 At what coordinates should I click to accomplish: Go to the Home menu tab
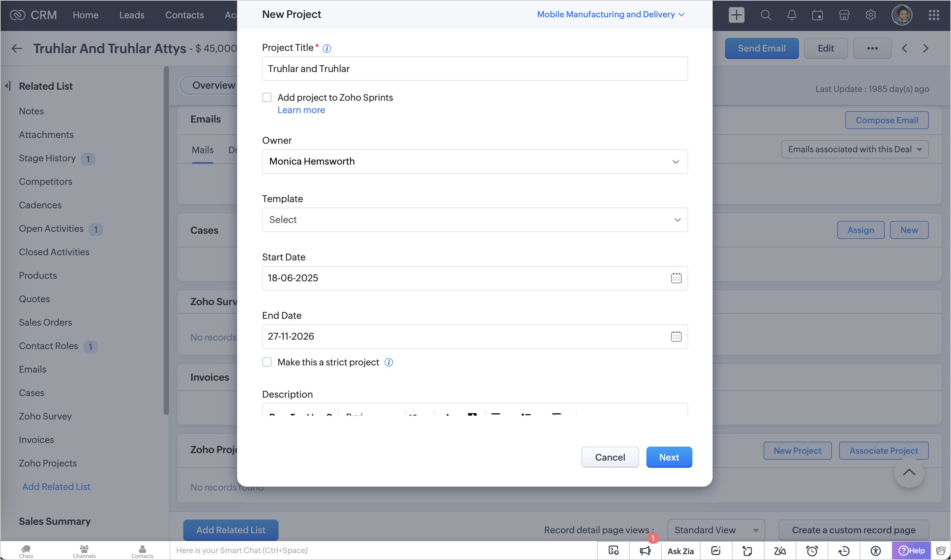[85, 15]
